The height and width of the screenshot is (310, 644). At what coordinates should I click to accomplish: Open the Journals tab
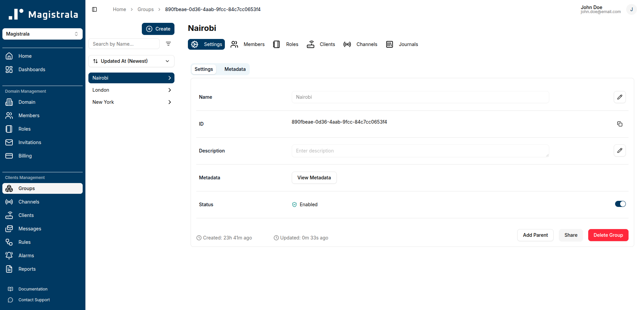[402, 44]
